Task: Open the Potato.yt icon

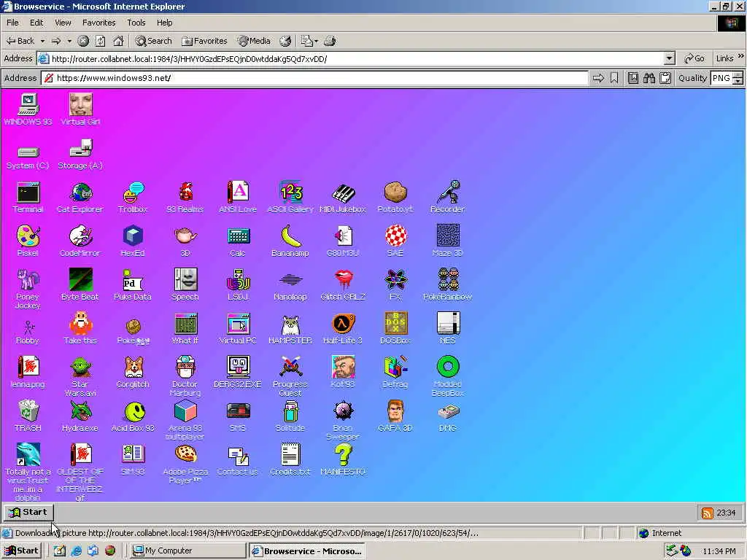Action: pos(395,197)
